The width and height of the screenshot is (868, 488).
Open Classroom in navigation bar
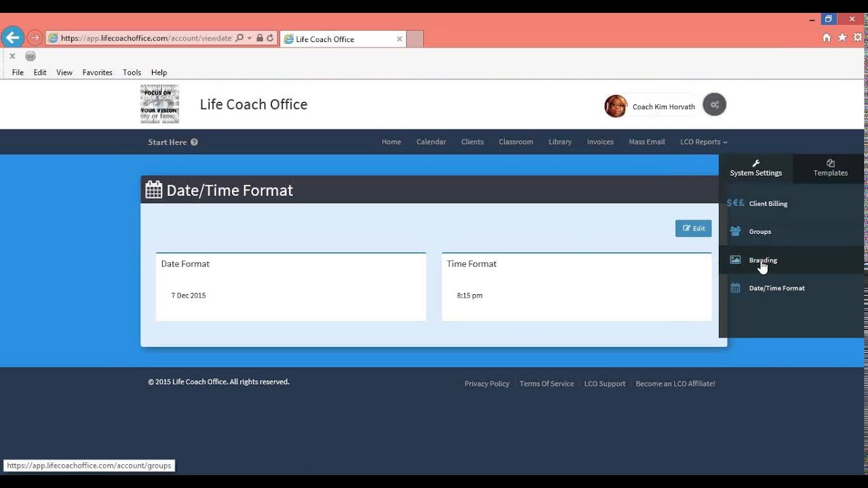(516, 142)
